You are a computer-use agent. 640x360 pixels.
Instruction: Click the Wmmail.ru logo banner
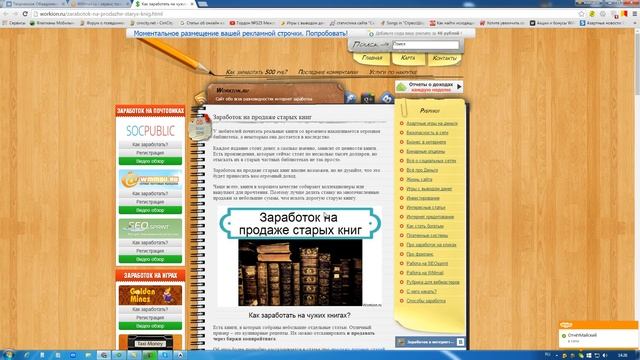click(150, 180)
